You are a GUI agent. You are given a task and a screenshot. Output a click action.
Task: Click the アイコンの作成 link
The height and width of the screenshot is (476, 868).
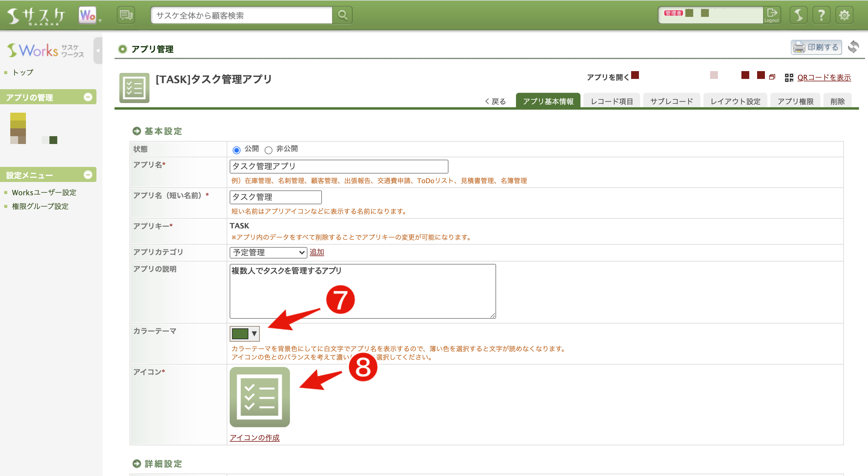(x=255, y=438)
